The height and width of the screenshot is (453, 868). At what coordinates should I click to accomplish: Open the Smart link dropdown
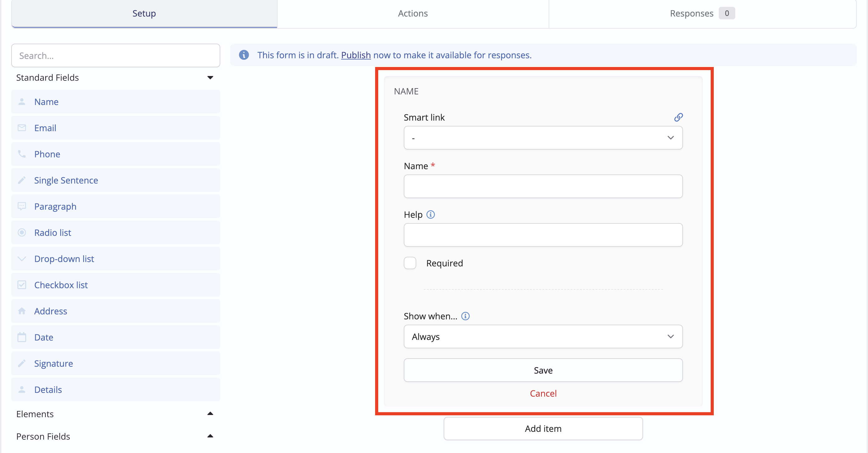(x=543, y=138)
